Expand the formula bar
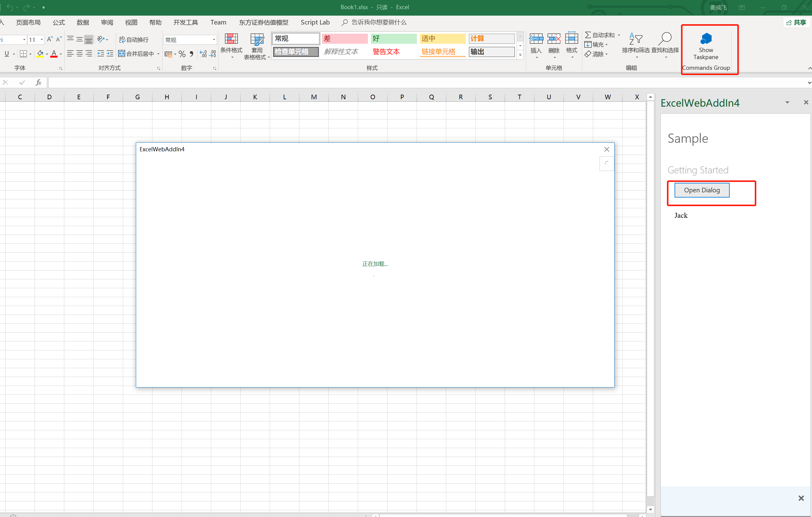812x517 pixels. point(809,83)
